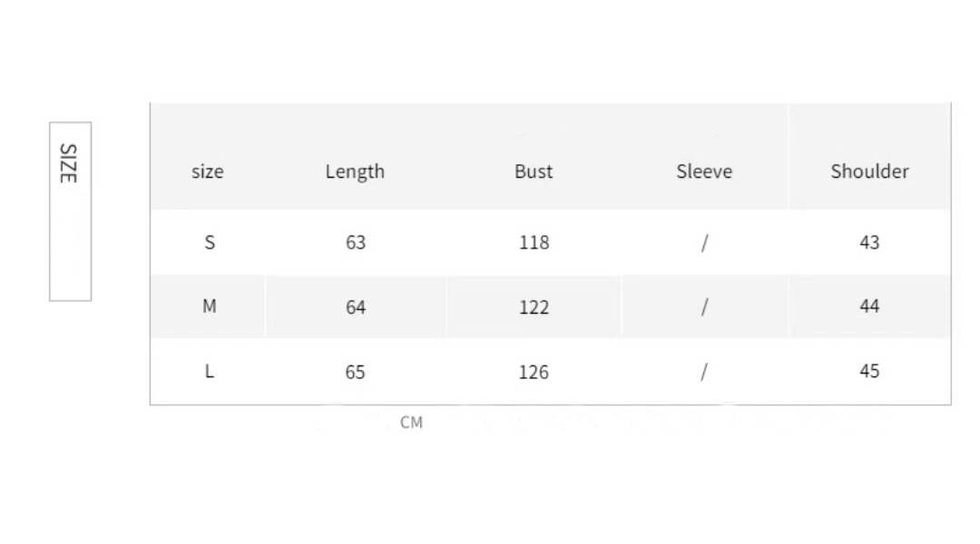Click the vertical SIZE label box

(70, 210)
